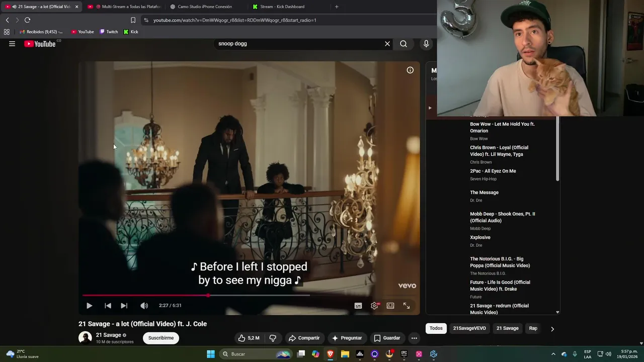
Task: Open a new browser tab
Action: click(337, 7)
